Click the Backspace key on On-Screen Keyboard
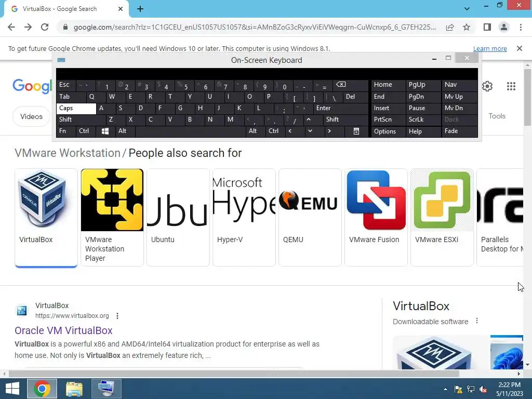532x399 pixels. [x=350, y=85]
